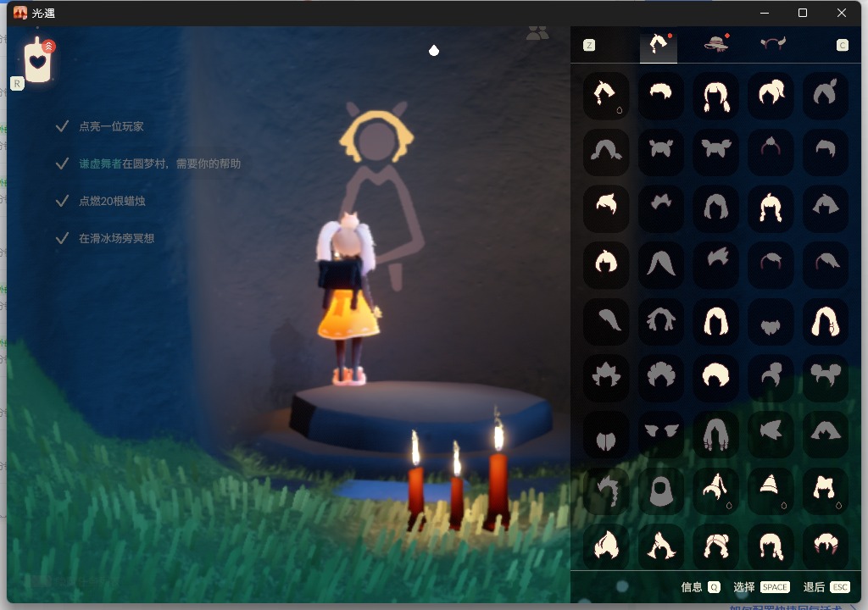This screenshot has width=868, height=610.
Task: Choose the grey beard-shaped hair item
Action: pyautogui.click(x=771, y=322)
